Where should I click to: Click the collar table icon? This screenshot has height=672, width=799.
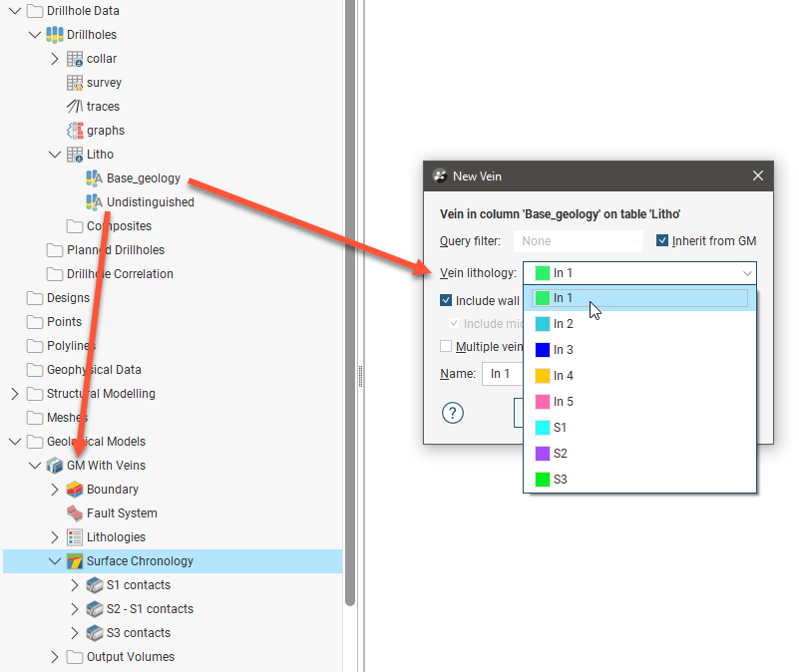tap(75, 59)
